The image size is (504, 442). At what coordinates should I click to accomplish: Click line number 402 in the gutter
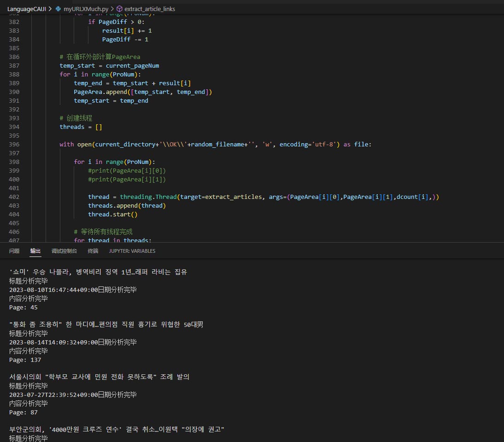14,197
